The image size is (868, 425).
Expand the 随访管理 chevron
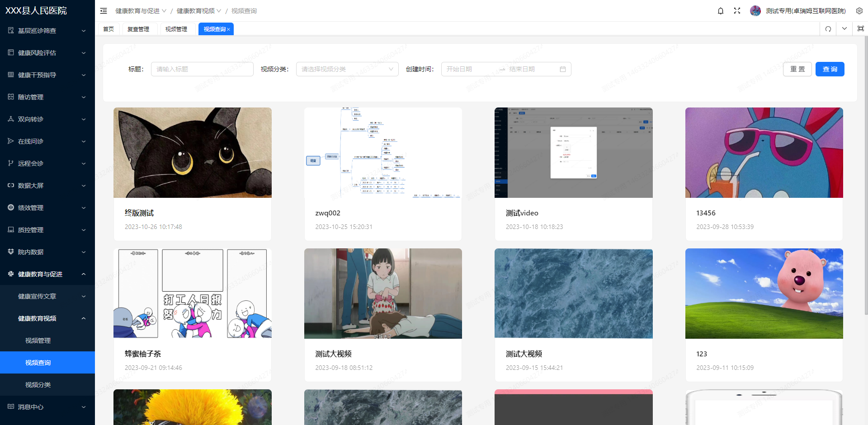coord(84,97)
